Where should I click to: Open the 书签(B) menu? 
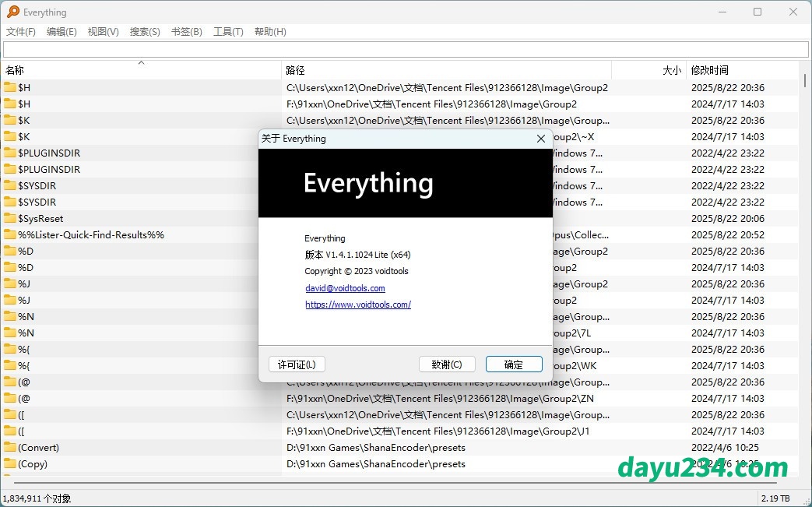pyautogui.click(x=186, y=32)
